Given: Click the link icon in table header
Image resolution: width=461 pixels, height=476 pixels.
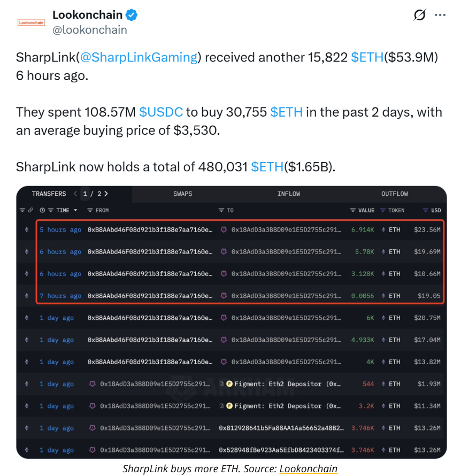Looking at the screenshot, I should click(30, 210).
